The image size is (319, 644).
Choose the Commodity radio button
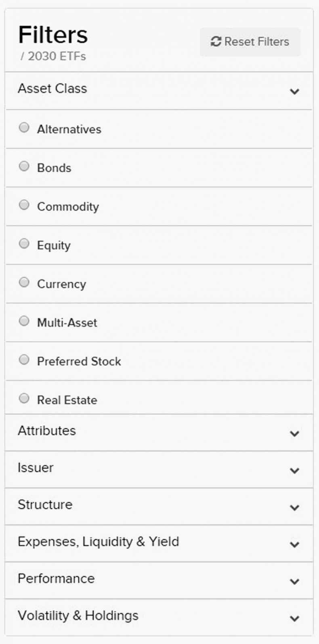pyautogui.click(x=24, y=205)
